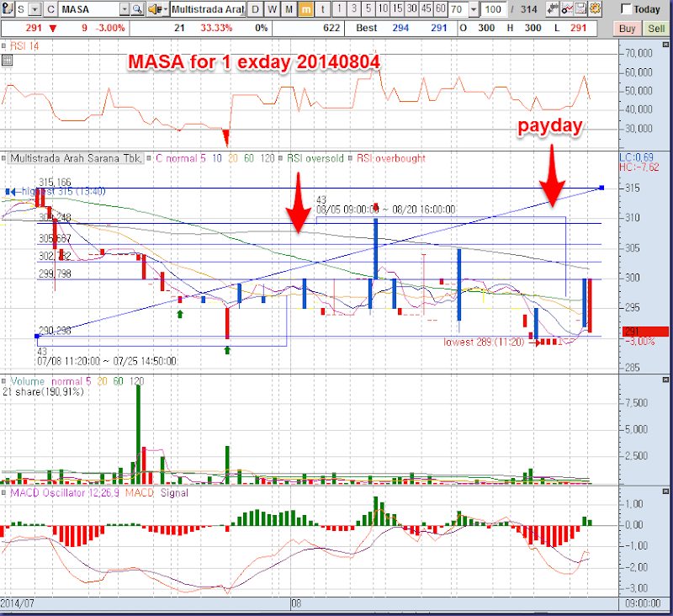Click MACD panel corner icon at right
Image resolution: width=673 pixels, height=616 pixels.
click(x=665, y=491)
